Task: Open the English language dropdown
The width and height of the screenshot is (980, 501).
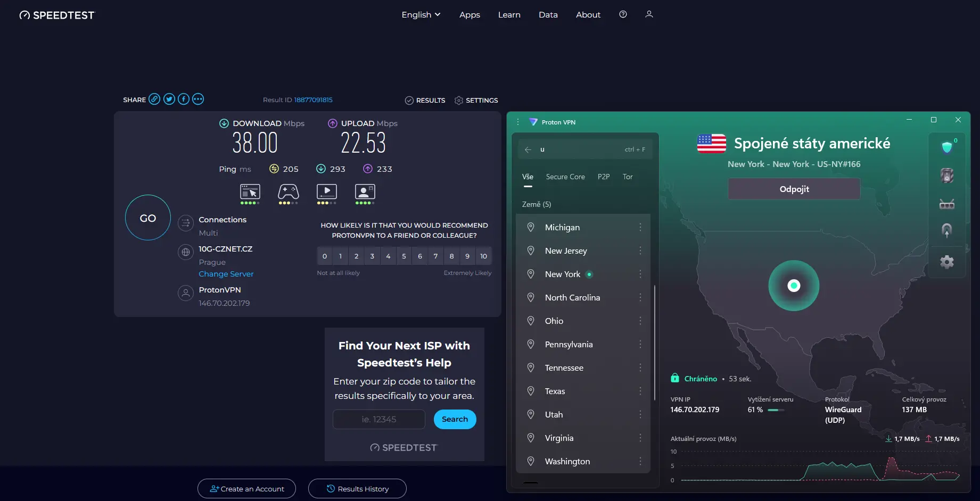Action: coord(421,14)
